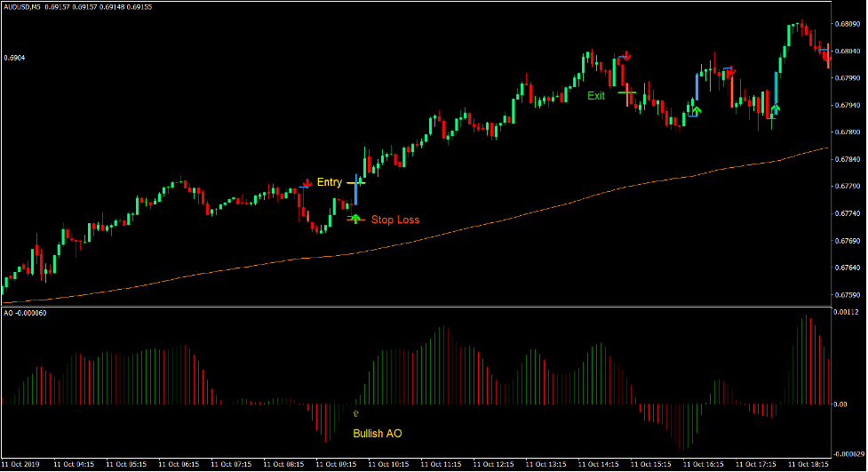Select the yellow Entry text label
This screenshot has width=868, height=472.
pos(329,182)
